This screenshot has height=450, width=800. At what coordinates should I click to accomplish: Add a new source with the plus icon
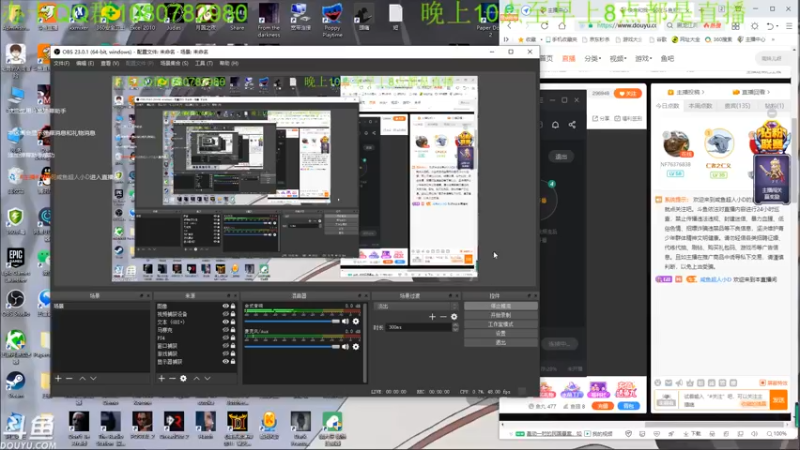161,379
